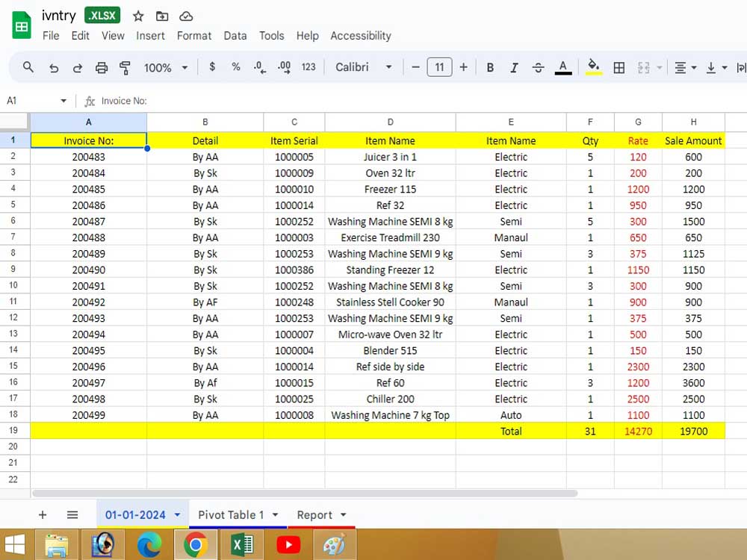Screen dimensions: 747x560
Task: Expand the 01-01-2024 tab options arrow
Action: tap(177, 514)
